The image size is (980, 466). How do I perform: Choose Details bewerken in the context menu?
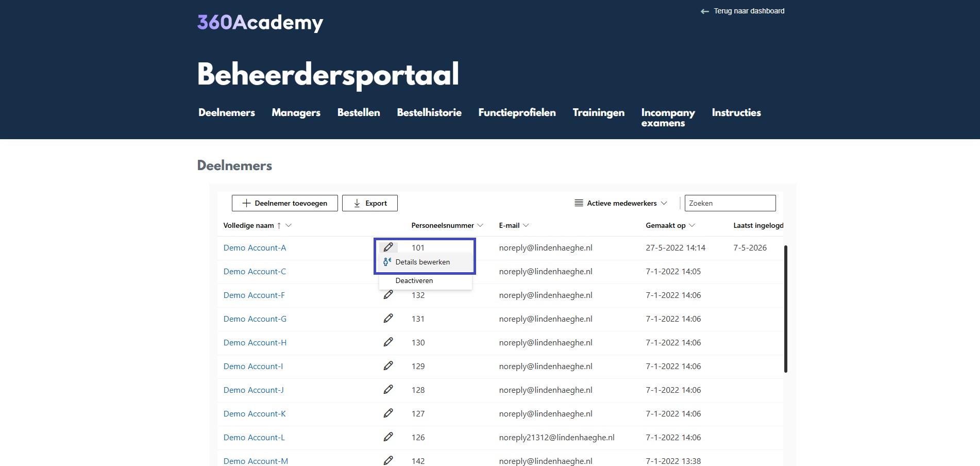(426, 262)
